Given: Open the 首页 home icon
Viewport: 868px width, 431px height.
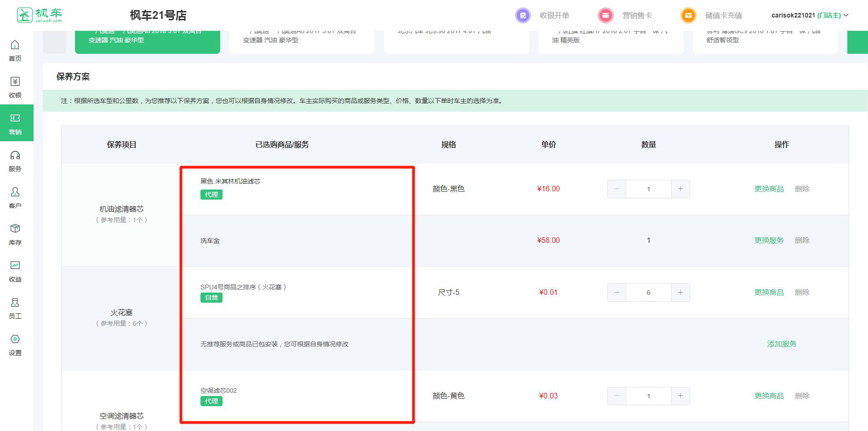Looking at the screenshot, I should coord(15,45).
